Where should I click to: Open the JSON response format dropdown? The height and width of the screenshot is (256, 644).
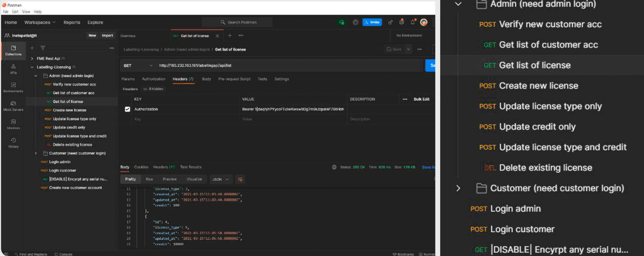coord(220,179)
